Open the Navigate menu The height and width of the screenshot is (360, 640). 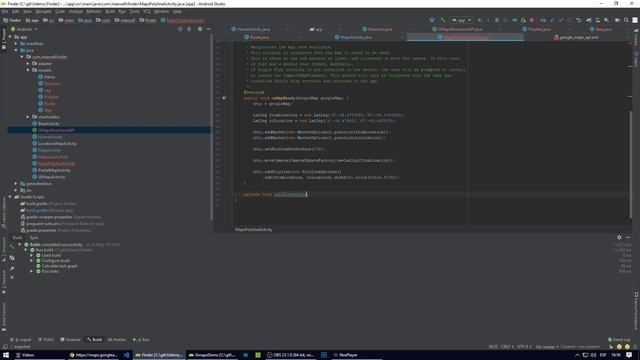(43, 11)
